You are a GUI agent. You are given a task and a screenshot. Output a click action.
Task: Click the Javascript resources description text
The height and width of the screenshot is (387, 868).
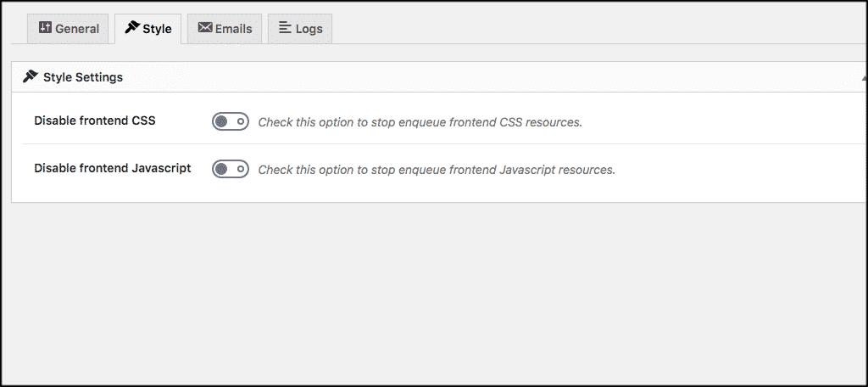click(436, 170)
